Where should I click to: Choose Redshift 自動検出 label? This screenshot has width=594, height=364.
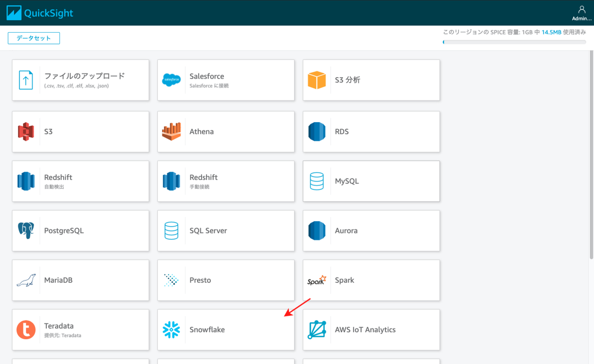(58, 181)
